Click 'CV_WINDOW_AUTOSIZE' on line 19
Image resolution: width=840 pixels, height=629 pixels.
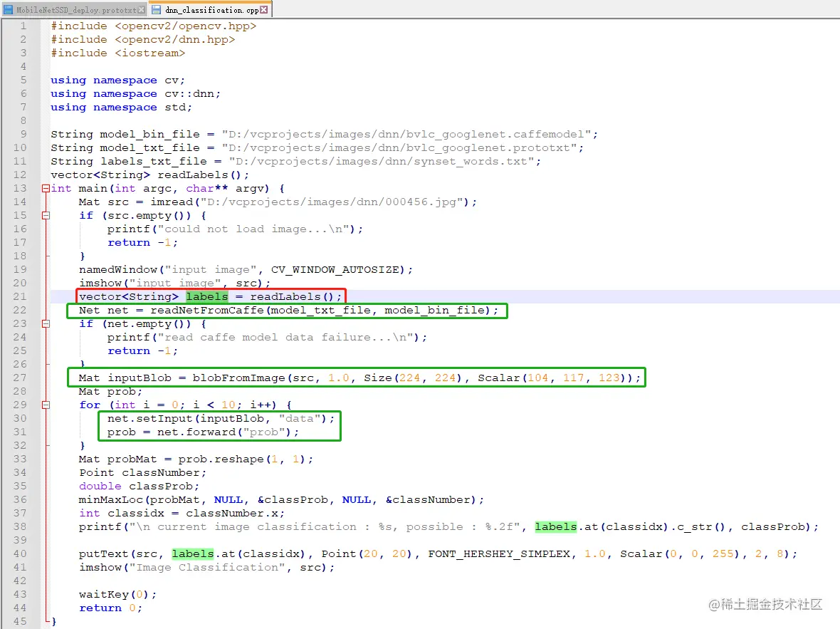click(x=335, y=269)
